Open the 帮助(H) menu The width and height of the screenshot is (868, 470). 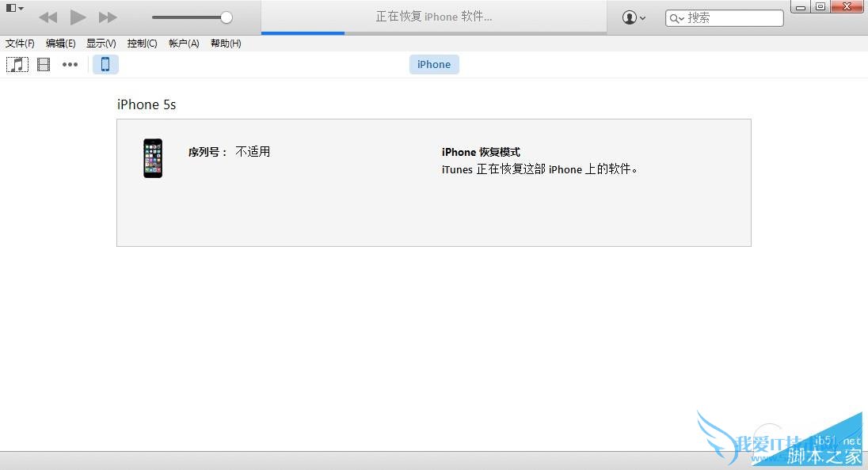[226, 44]
